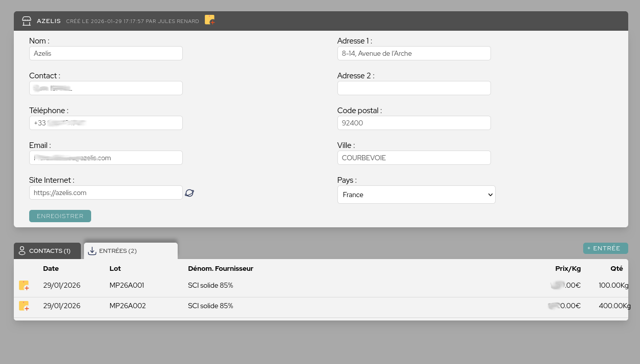
Task: Select the ENTRÉES (2) tab
Action: [x=131, y=251]
